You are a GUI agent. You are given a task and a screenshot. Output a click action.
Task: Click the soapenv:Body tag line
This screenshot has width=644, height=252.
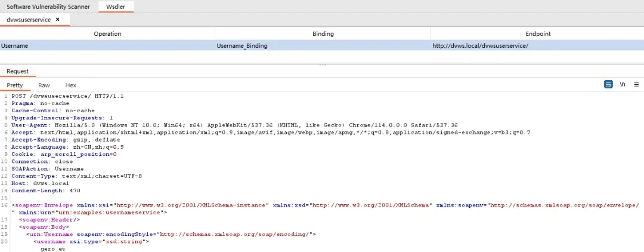(44, 227)
